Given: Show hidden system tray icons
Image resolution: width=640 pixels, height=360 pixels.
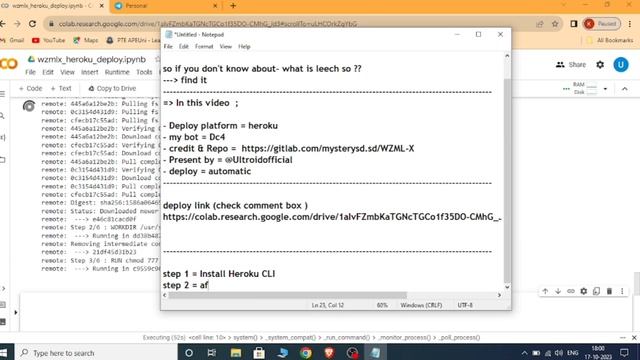Looking at the screenshot, I should tap(524, 353).
